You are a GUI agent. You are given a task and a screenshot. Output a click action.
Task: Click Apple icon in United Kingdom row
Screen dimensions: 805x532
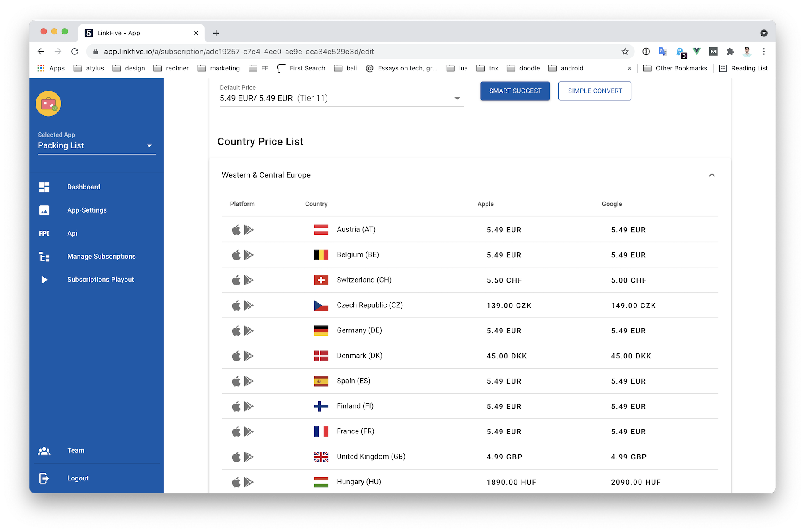pyautogui.click(x=236, y=457)
